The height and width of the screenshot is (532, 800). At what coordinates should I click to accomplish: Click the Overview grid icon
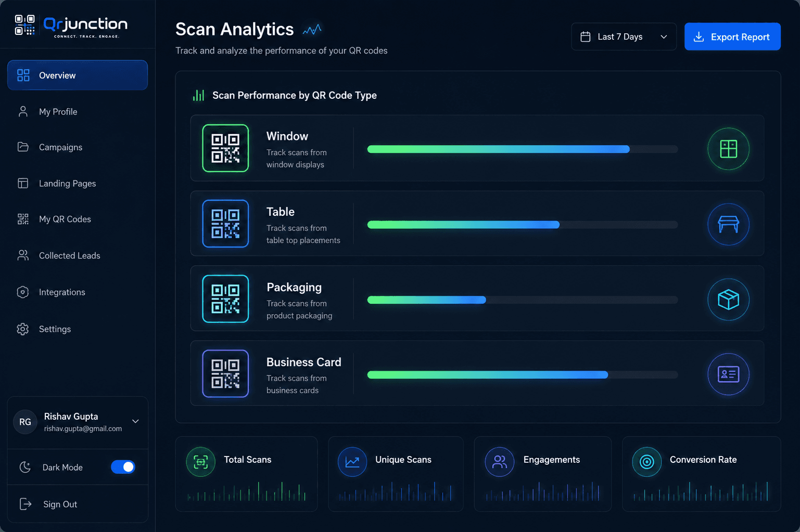[x=23, y=75]
